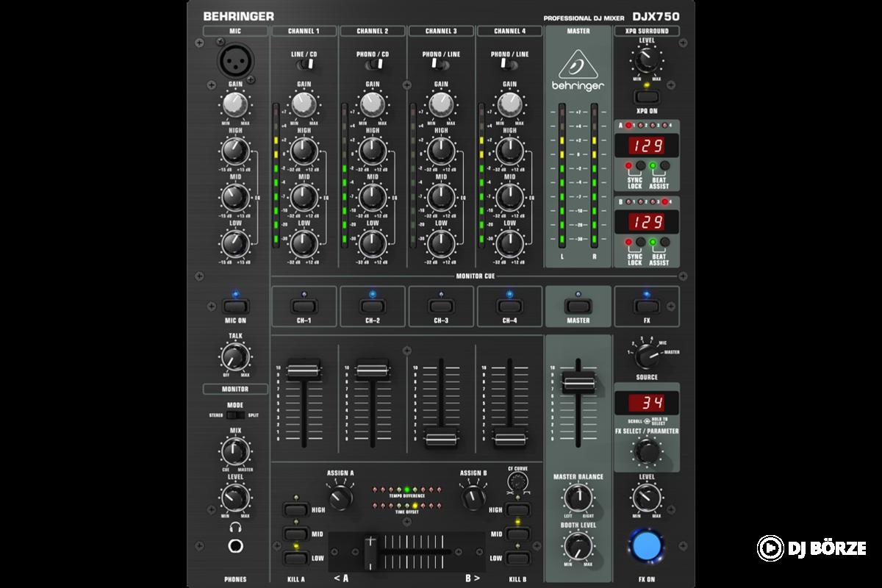882x588 pixels.
Task: Select the MASTER monitor cue button
Action: tap(578, 306)
